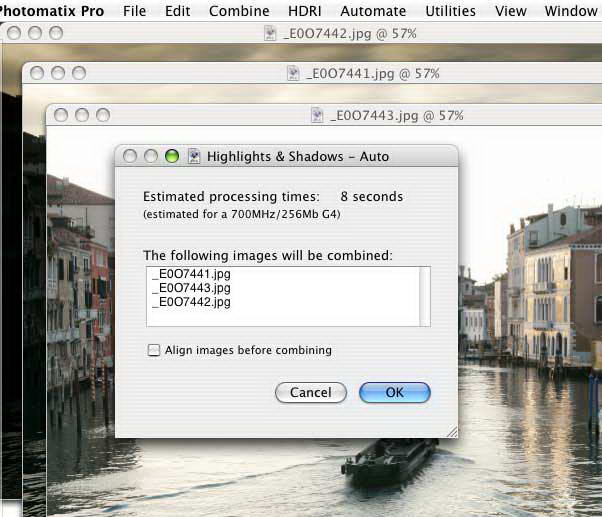Close the _E0O7442.jpg window

pos(14,33)
